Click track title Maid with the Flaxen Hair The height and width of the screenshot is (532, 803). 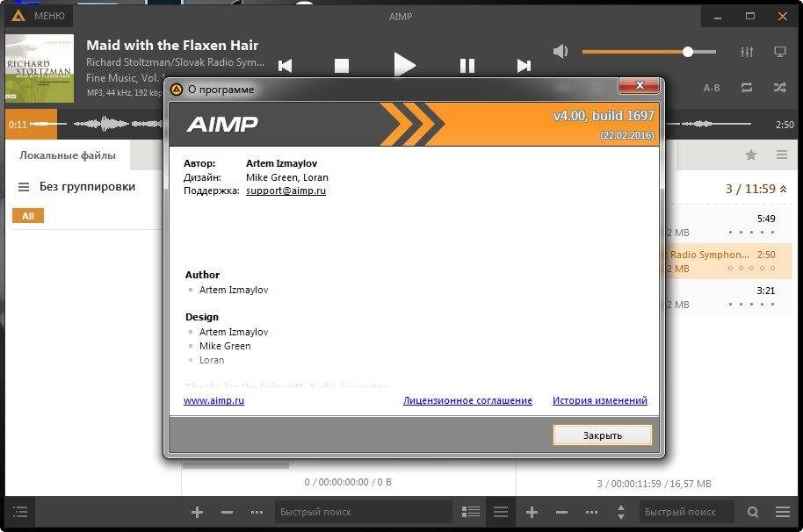(172, 46)
